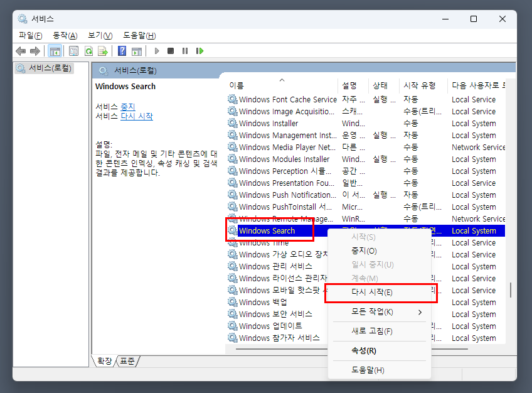532x393 pixels.
Task: Start service with the toolbar play icon
Action: [156, 51]
